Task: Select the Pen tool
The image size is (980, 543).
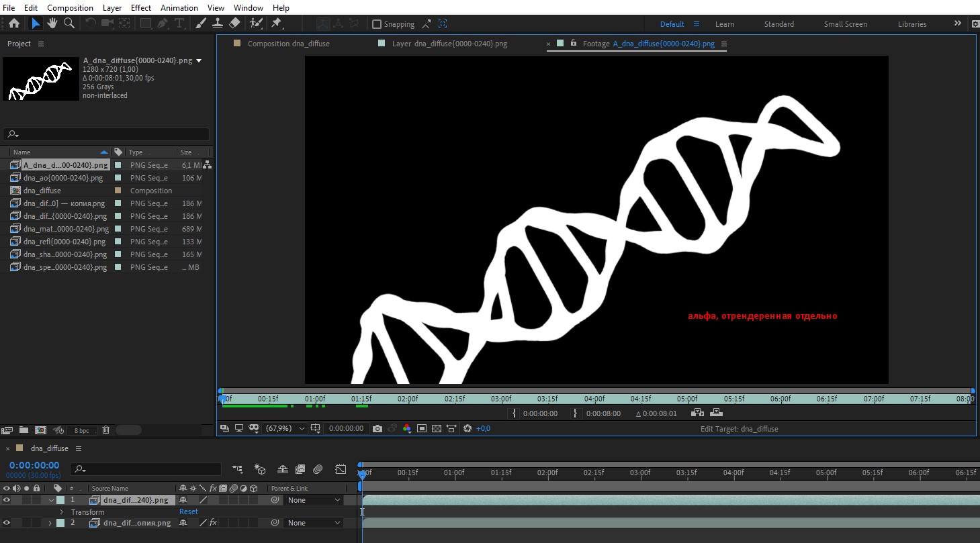Action: [162, 23]
